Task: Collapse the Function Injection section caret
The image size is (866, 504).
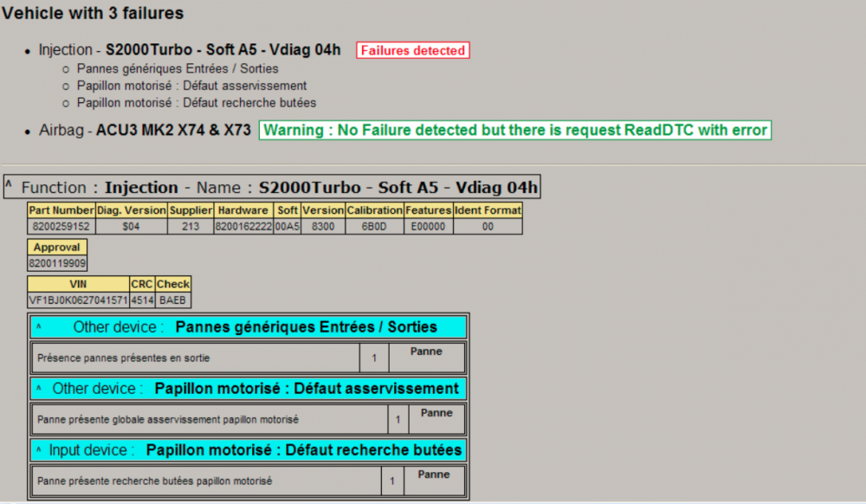Action: [x=9, y=184]
